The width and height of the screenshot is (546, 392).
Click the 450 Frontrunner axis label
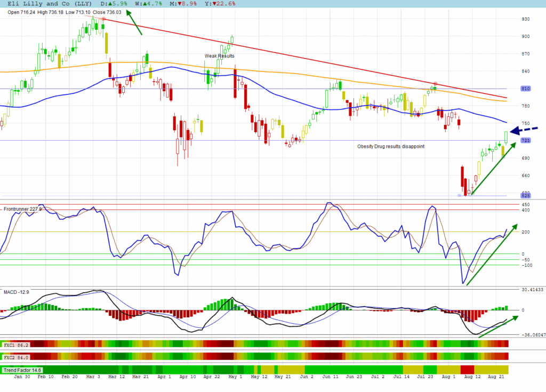pyautogui.click(x=525, y=205)
